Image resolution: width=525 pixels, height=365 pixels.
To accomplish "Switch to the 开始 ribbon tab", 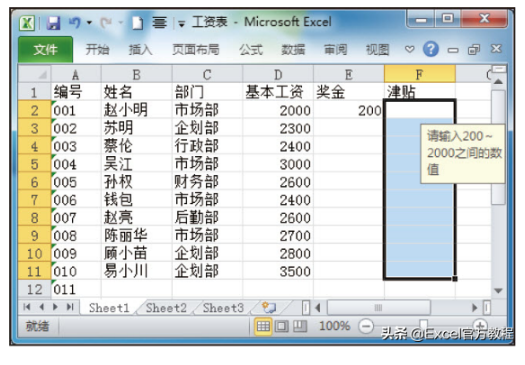I will [x=97, y=50].
